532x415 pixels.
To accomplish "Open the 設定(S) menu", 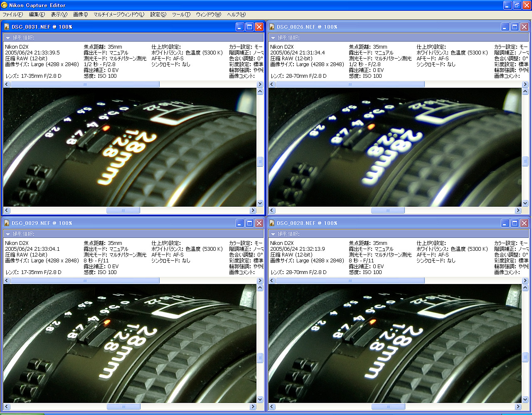I will pos(158,14).
